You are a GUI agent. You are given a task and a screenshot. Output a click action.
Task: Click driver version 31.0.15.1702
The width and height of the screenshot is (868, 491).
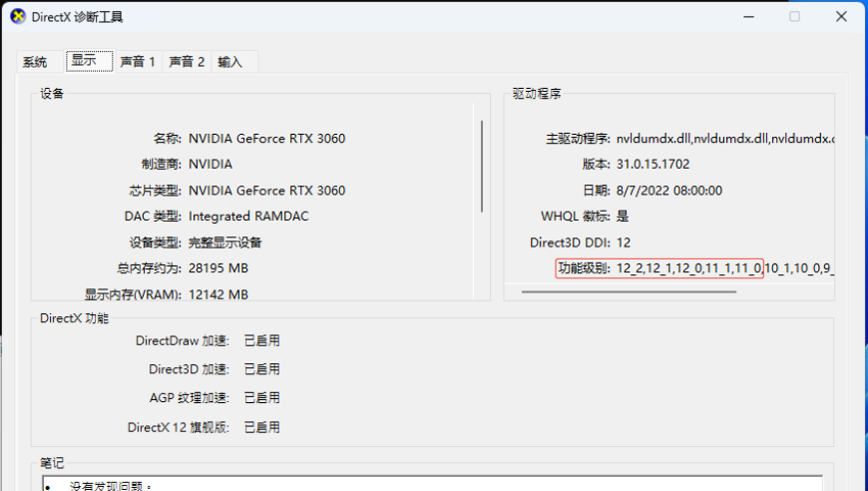[653, 165]
